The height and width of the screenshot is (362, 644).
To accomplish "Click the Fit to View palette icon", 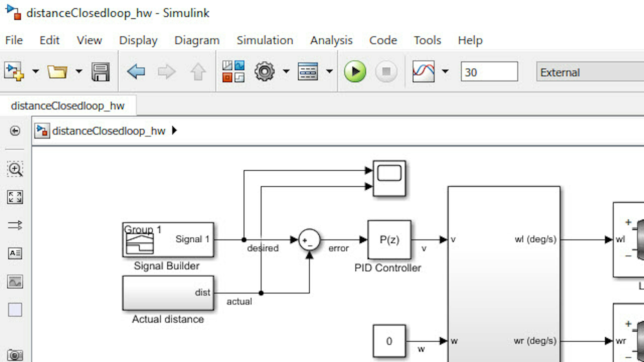I will click(x=15, y=197).
